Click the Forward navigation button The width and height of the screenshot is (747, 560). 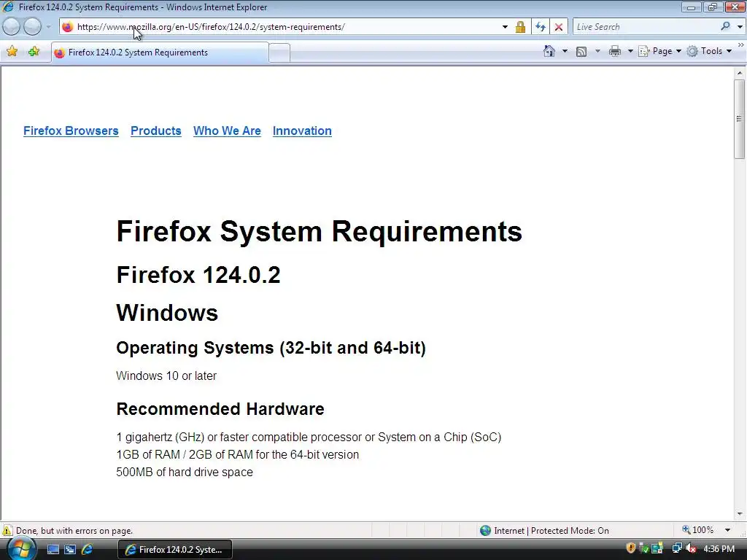(32, 27)
